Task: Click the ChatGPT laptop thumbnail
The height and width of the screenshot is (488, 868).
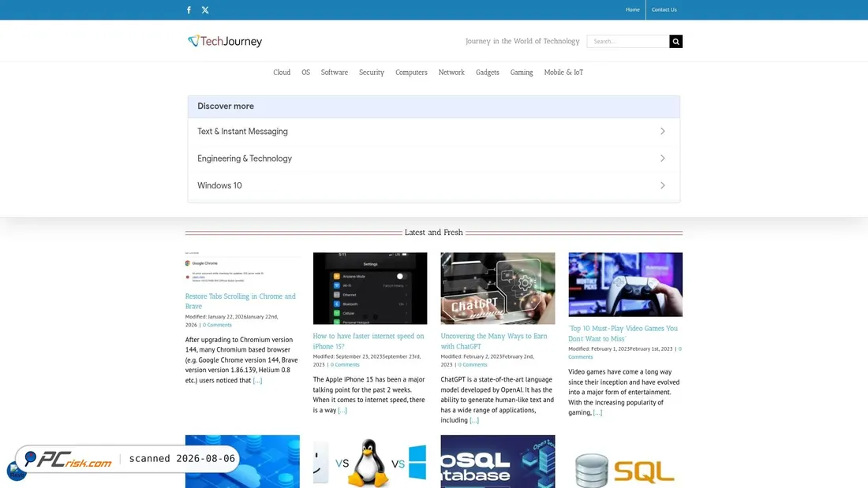Action: pos(498,289)
